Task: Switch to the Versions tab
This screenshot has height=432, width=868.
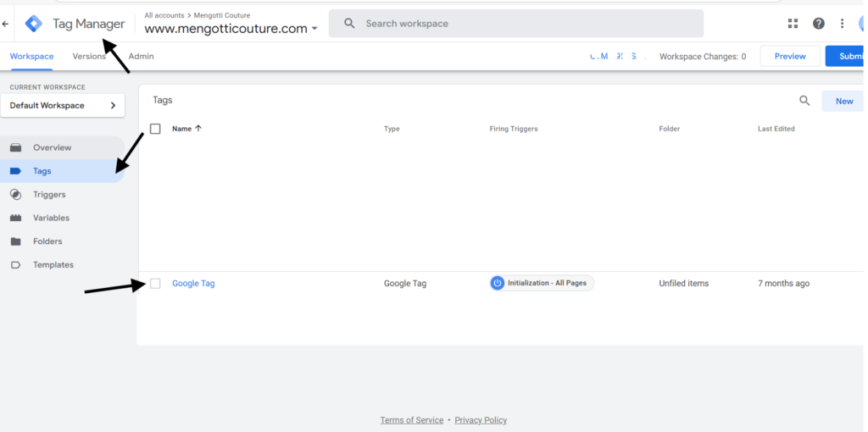Action: [89, 57]
